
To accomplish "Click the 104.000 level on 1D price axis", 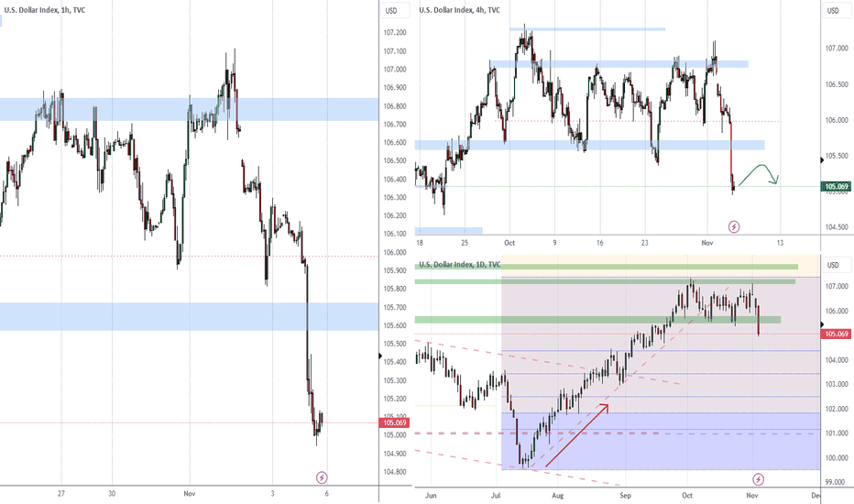I will pos(837,360).
